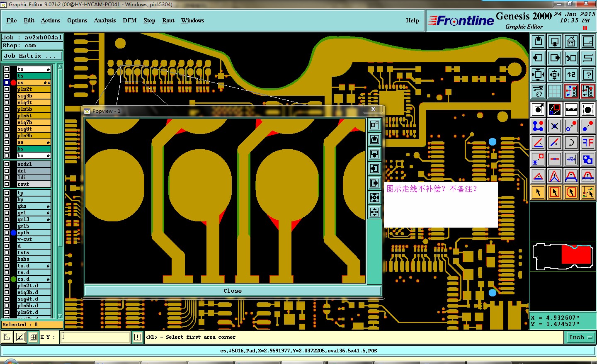Click the grid snap icon near X Y
The height and width of the screenshot is (364, 597).
33,337
